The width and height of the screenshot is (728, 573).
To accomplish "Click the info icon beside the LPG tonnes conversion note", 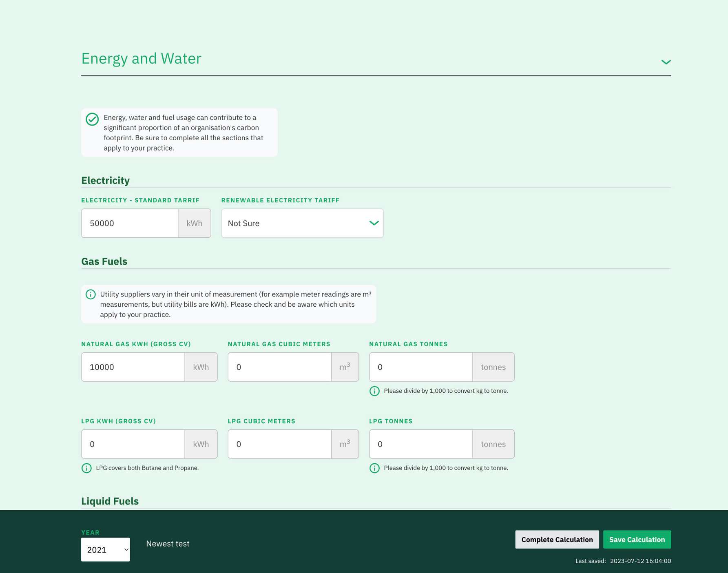I will click(x=374, y=468).
